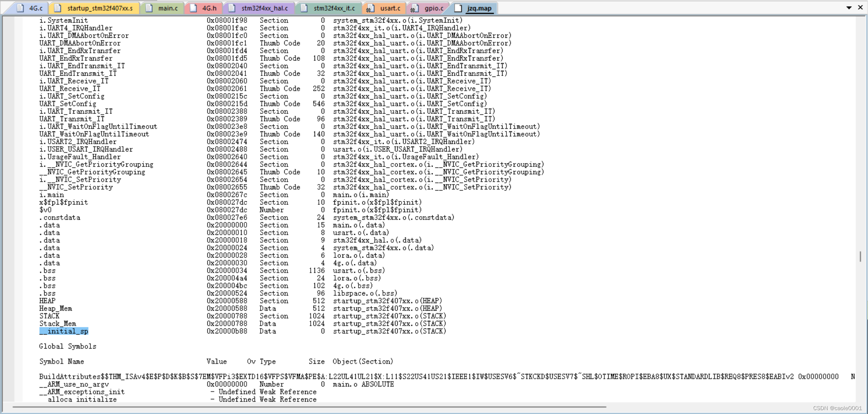868x414 pixels.
Task: Click the .constdata section row
Action: pos(247,218)
